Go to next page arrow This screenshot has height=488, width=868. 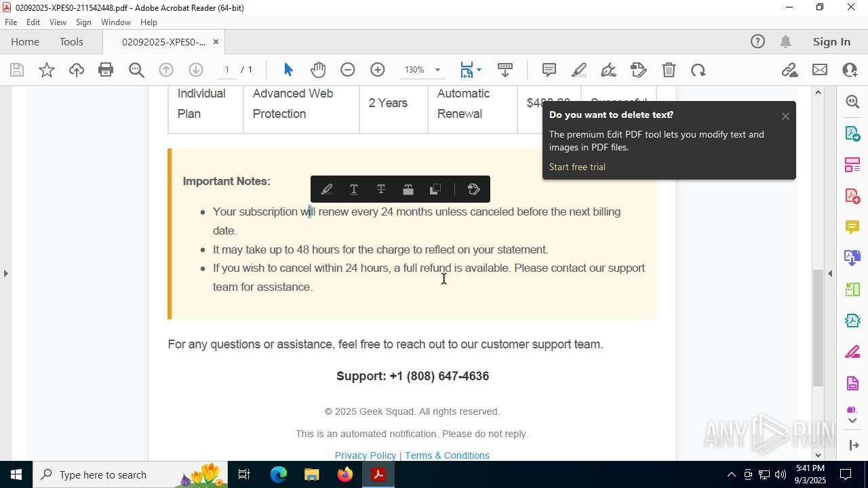196,70
